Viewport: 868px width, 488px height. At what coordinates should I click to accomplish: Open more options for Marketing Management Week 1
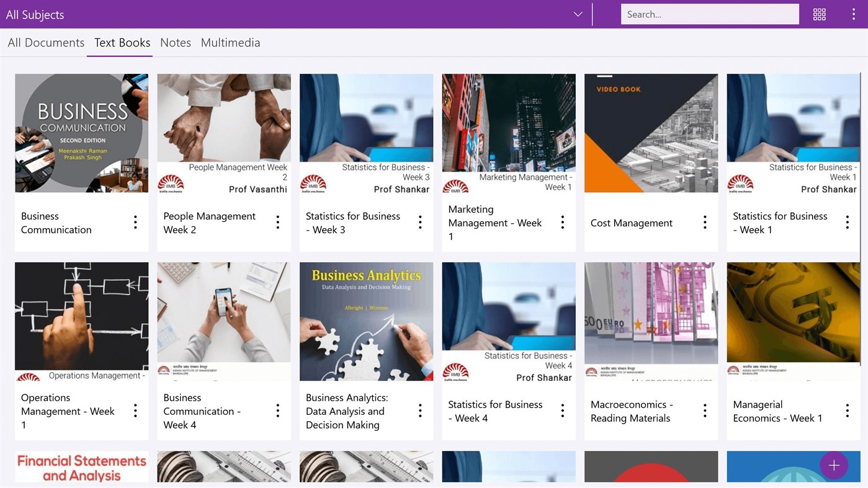(x=562, y=223)
